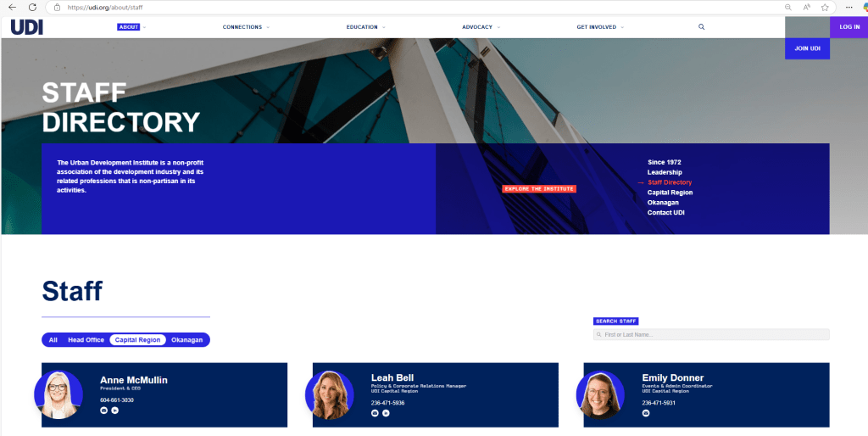
Task: Expand the Connections dropdown menu
Action: pyautogui.click(x=246, y=27)
